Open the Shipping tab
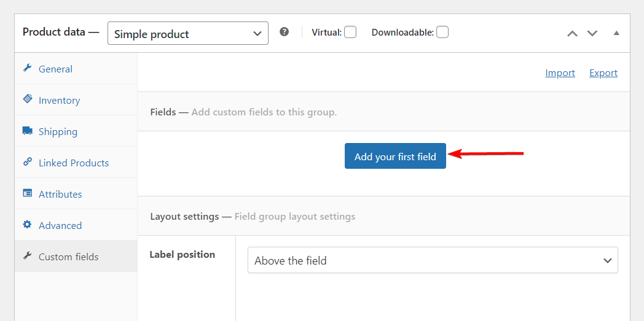This screenshot has width=644, height=321. [x=76, y=131]
